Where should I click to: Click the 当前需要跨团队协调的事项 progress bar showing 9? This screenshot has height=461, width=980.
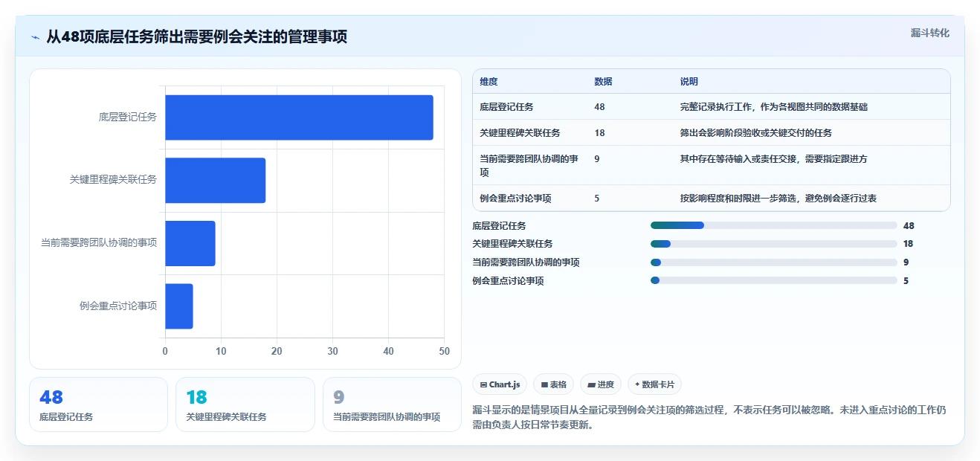(774, 262)
